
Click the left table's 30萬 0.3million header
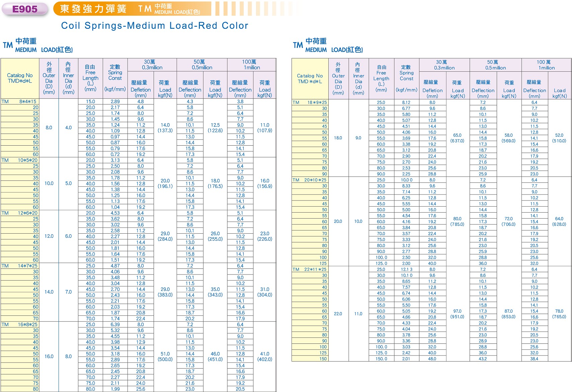(x=152, y=65)
